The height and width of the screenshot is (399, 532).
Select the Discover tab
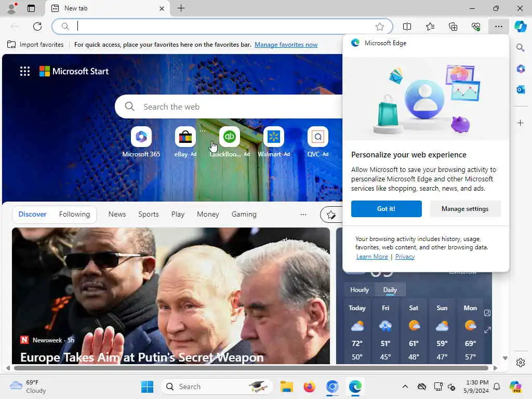tap(32, 214)
